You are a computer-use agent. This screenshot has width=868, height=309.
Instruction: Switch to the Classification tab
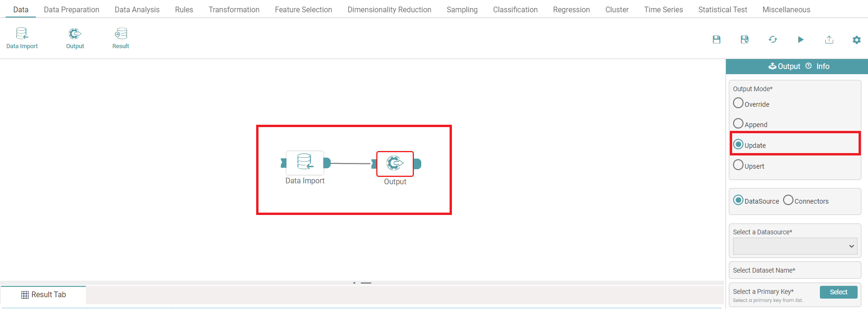tap(515, 9)
